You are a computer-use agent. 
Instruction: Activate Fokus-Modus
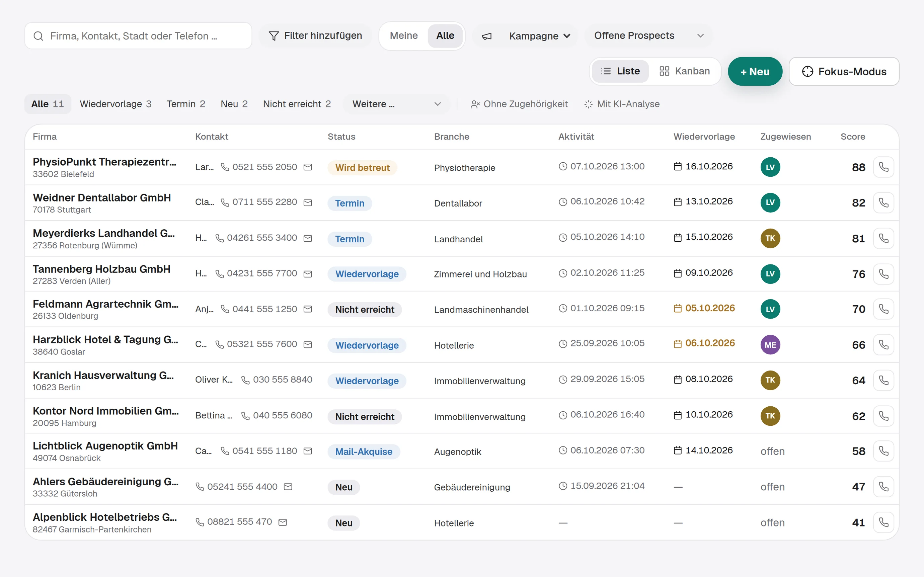tap(844, 71)
